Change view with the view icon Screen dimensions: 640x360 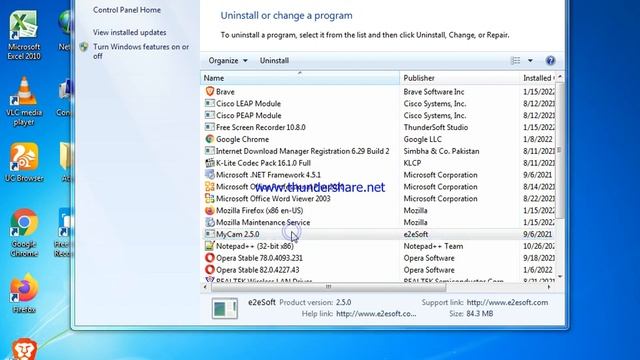(516, 60)
